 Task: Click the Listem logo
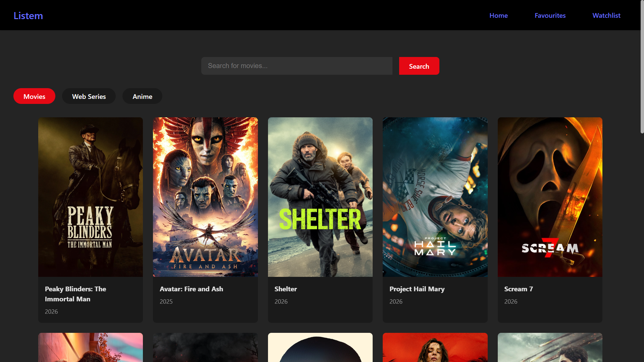pyautogui.click(x=28, y=15)
